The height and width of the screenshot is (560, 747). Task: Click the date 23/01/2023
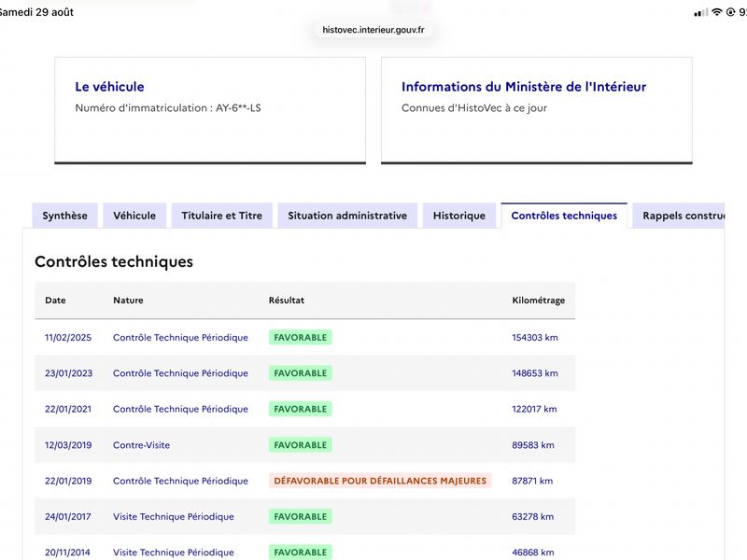coord(68,373)
